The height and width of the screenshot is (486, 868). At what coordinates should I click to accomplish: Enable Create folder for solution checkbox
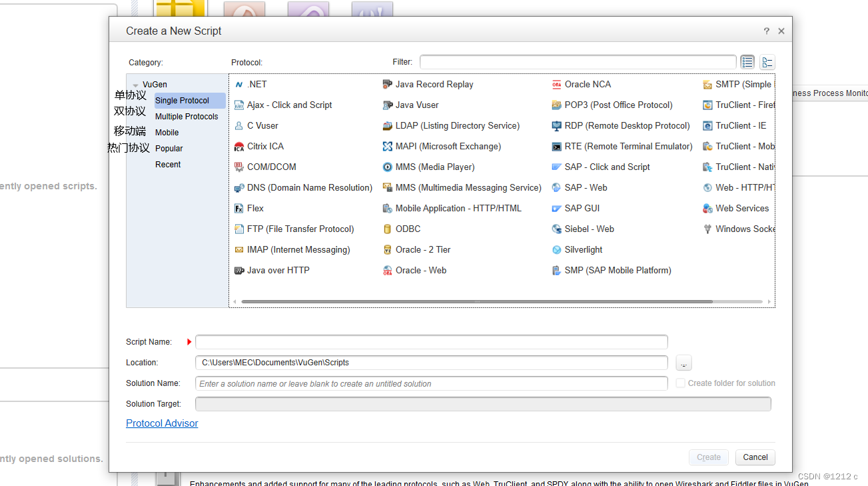click(x=680, y=383)
